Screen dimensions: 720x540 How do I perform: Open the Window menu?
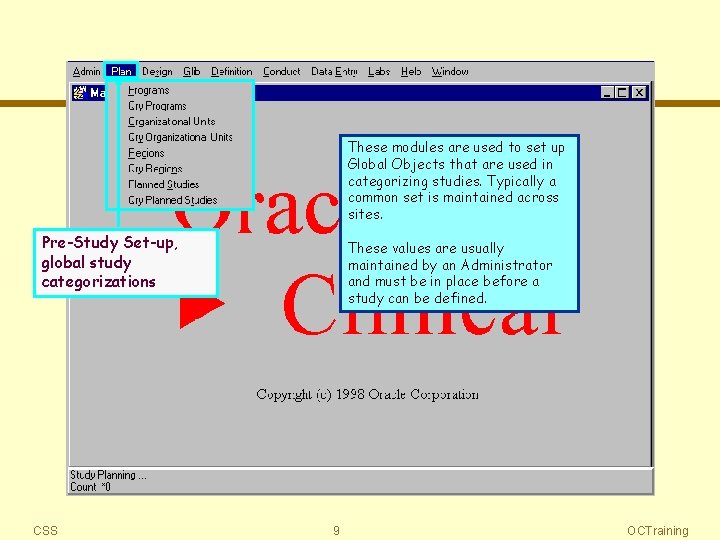450,72
